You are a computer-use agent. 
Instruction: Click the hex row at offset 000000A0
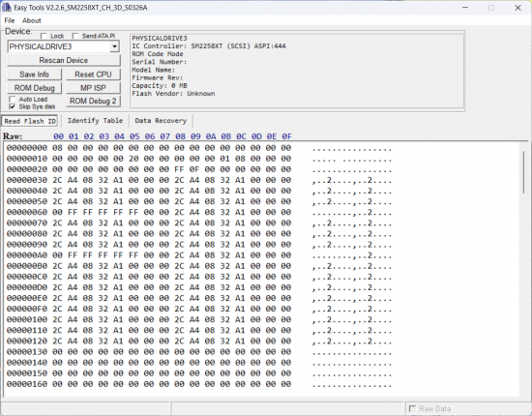199,255
